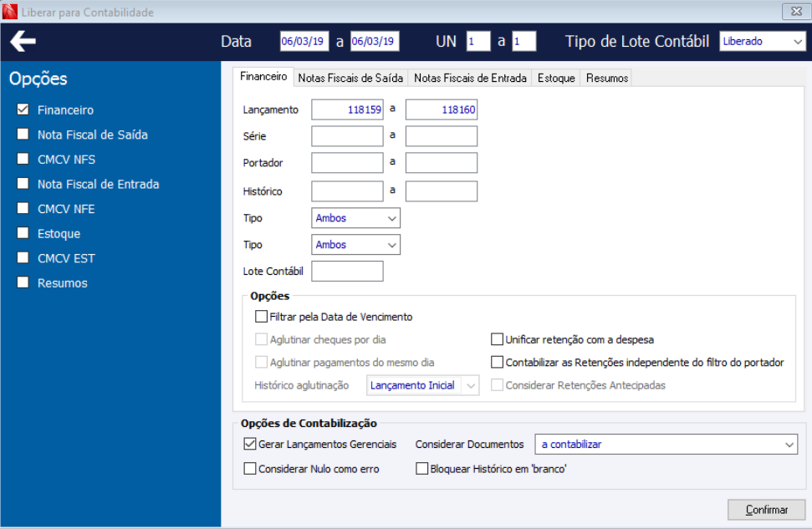Switch to the Financeiro tab
Image resolution: width=812 pixels, height=529 pixels.
[263, 77]
